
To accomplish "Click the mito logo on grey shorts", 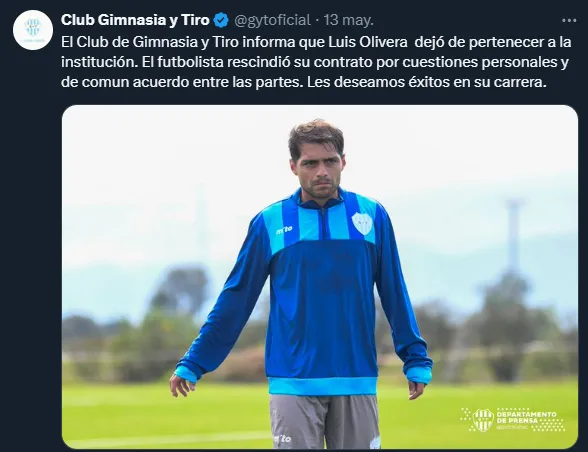I will (x=282, y=438).
